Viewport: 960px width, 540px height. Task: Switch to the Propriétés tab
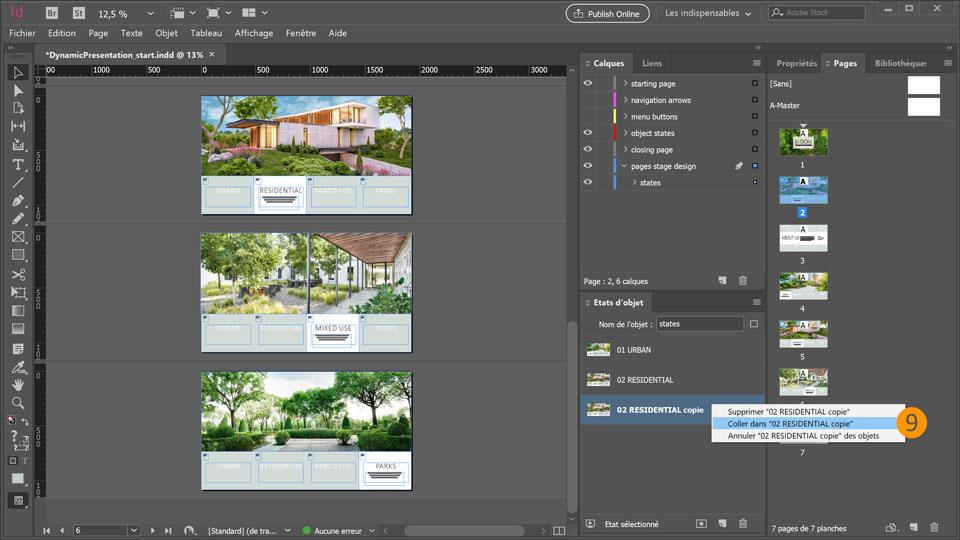point(797,63)
